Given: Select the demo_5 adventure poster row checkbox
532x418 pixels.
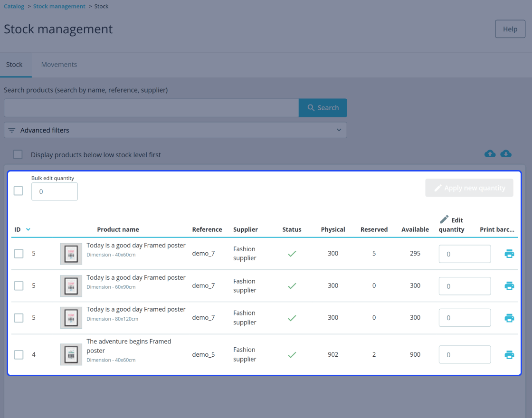Looking at the screenshot, I should (x=19, y=354).
